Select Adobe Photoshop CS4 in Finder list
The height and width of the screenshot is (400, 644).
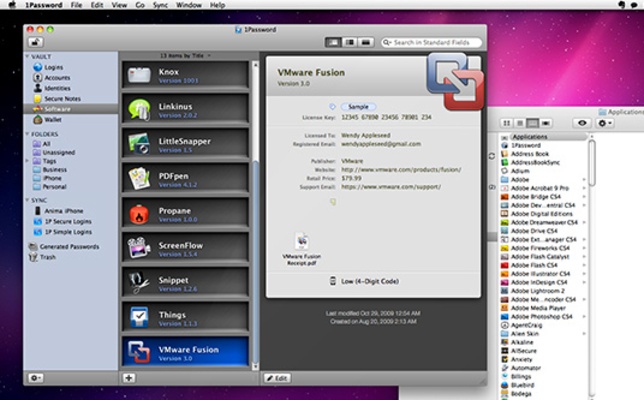[541, 317]
